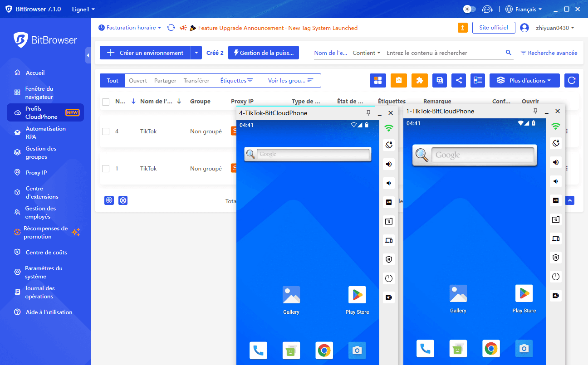The image size is (588, 365).
Task: Open Gallery app in 1-TikTok phone window
Action: tap(458, 298)
